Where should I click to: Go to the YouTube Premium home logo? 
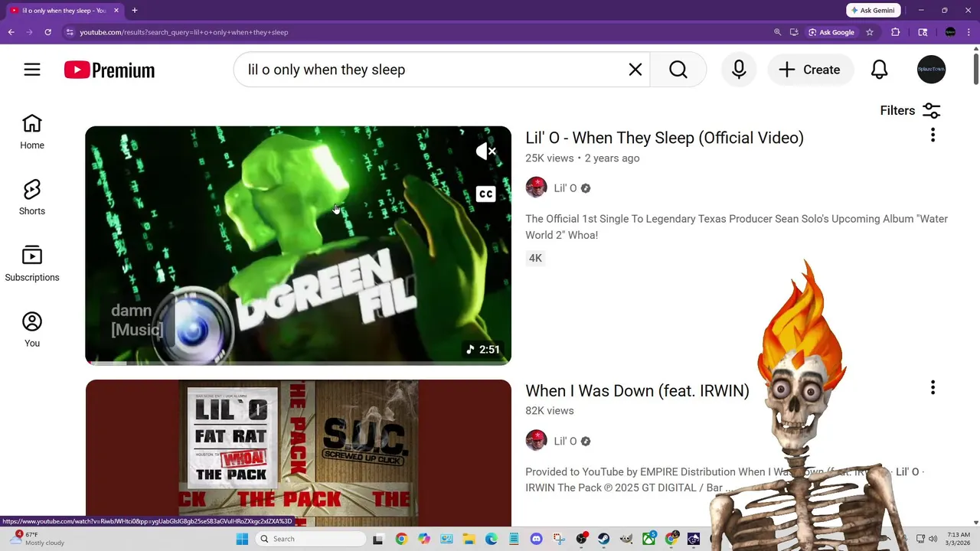(109, 70)
